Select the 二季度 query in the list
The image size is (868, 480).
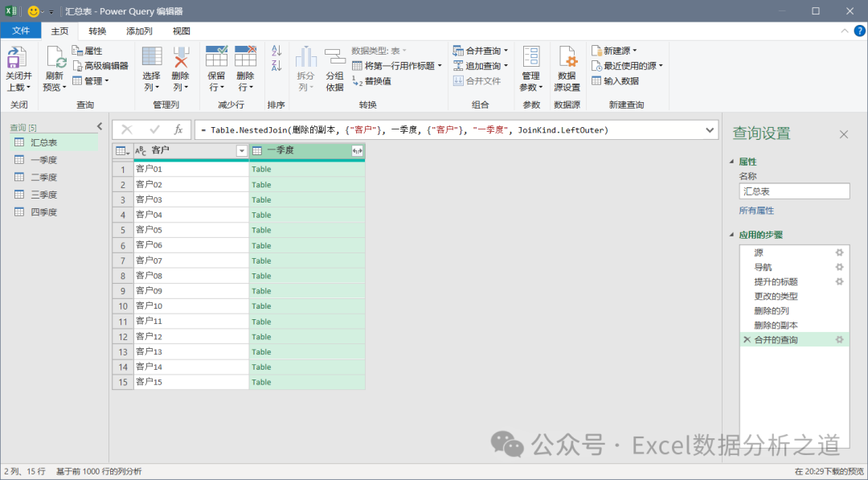tap(55, 177)
